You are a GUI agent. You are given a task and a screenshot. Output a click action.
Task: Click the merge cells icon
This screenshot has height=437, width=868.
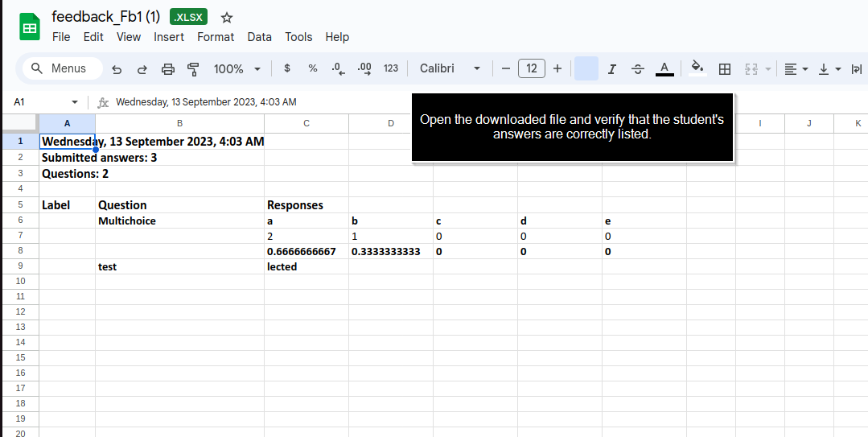pos(751,68)
